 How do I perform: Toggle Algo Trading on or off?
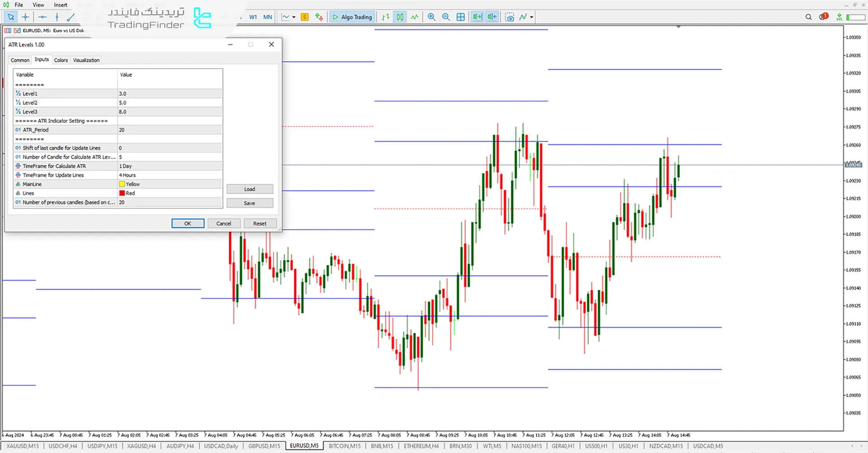click(x=352, y=17)
